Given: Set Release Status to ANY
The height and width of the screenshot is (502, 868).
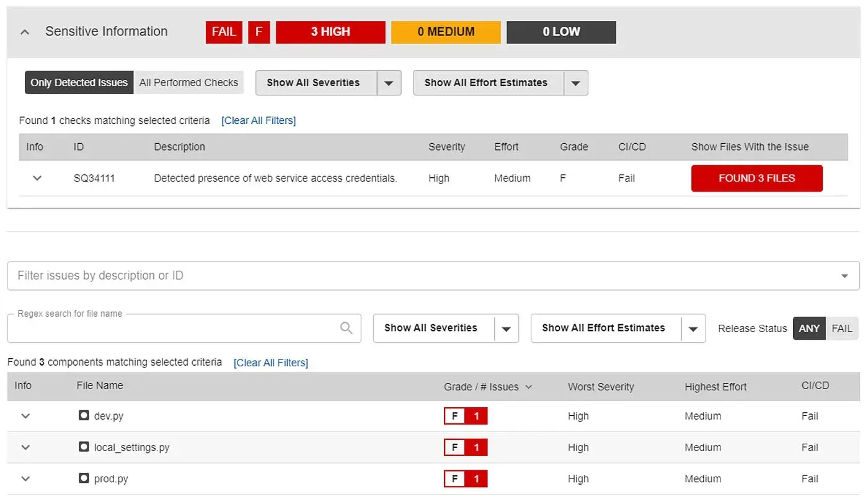Looking at the screenshot, I should (x=808, y=328).
